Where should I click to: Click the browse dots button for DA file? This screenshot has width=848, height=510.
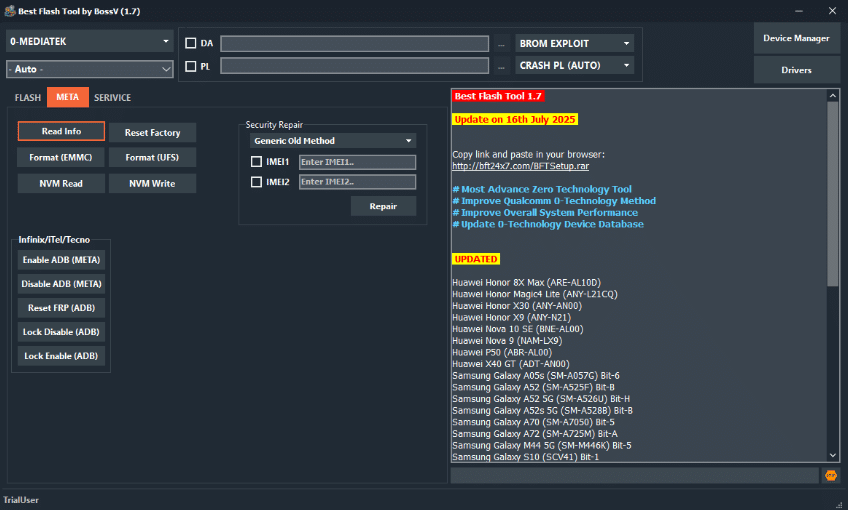pos(501,44)
